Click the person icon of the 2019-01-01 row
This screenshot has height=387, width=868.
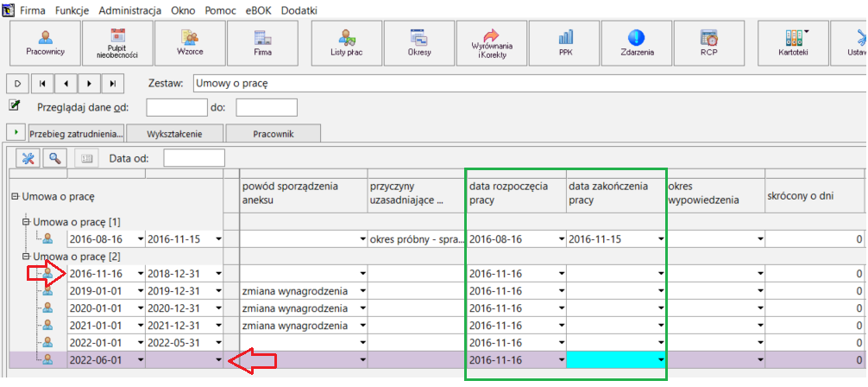coord(48,290)
